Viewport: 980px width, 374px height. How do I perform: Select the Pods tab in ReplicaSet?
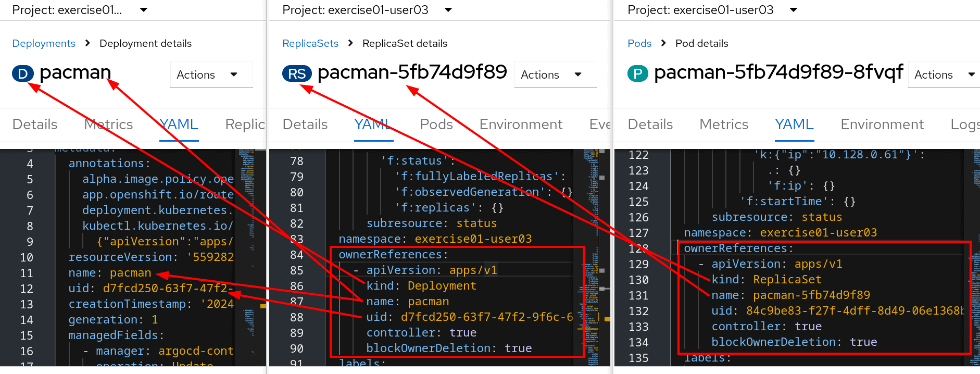[436, 124]
